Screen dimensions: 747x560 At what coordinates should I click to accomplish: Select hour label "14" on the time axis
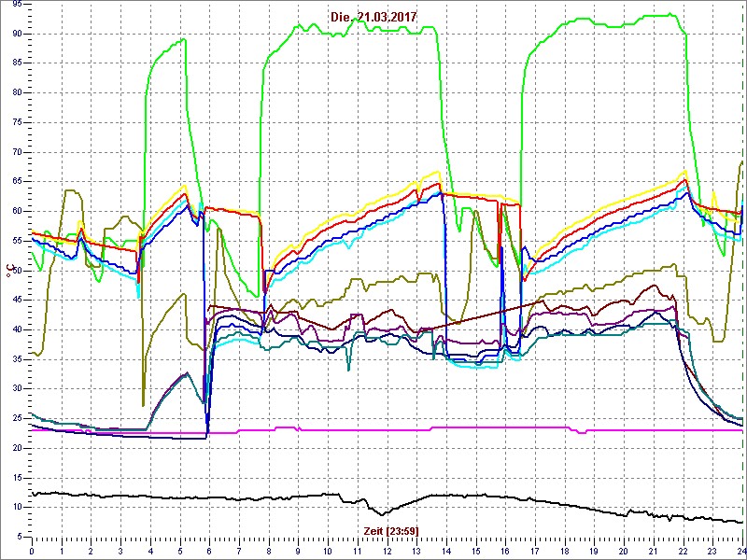click(446, 550)
